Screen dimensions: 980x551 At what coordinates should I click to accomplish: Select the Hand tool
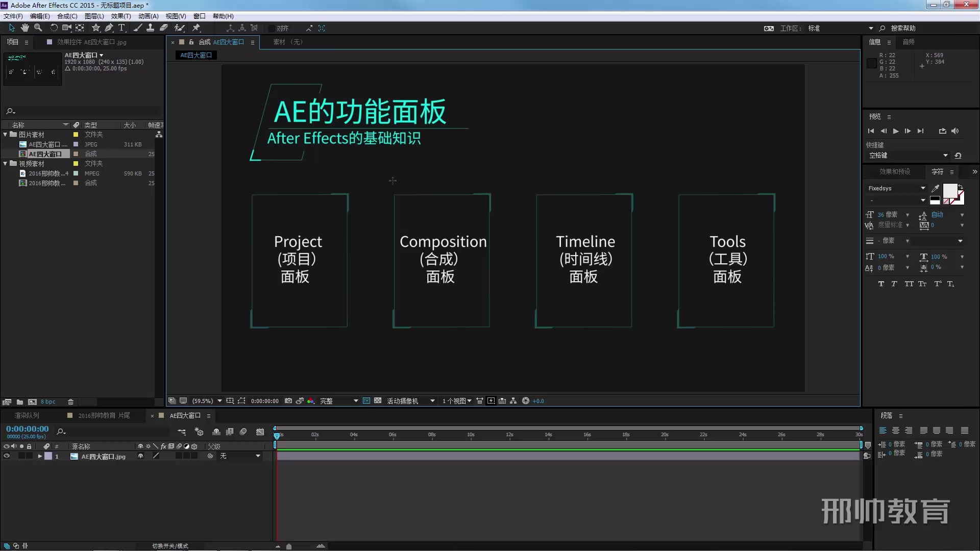point(24,28)
